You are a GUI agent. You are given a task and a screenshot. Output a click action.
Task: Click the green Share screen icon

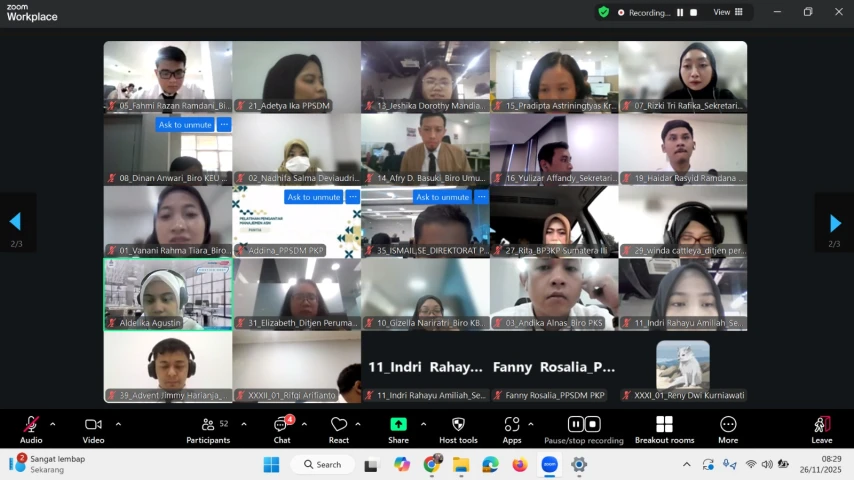[398, 424]
